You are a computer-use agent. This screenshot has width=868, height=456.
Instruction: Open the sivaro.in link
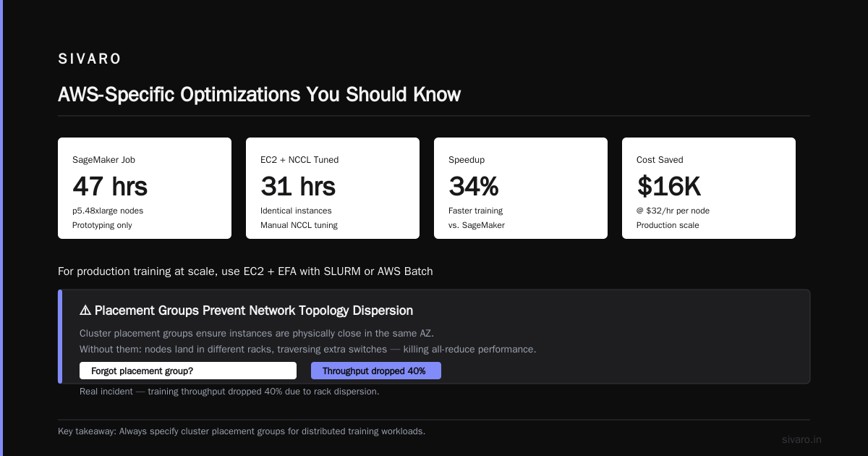(802, 440)
